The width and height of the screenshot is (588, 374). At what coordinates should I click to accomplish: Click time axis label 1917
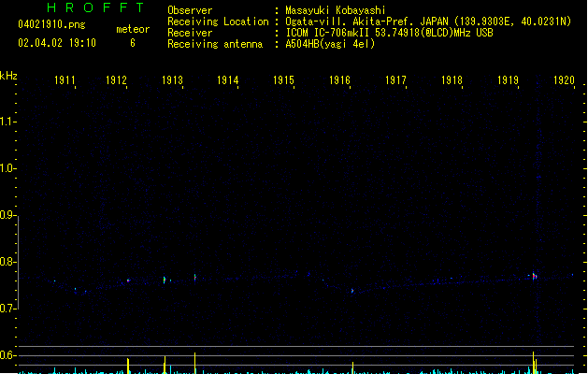(x=395, y=80)
